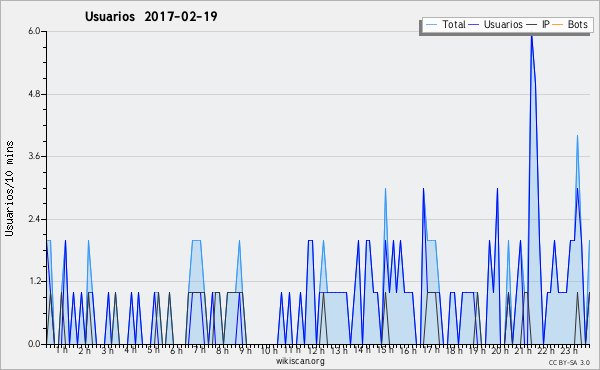The image size is (600, 370).
Task: Click the '12 h' x-axis label
Action: click(x=316, y=350)
